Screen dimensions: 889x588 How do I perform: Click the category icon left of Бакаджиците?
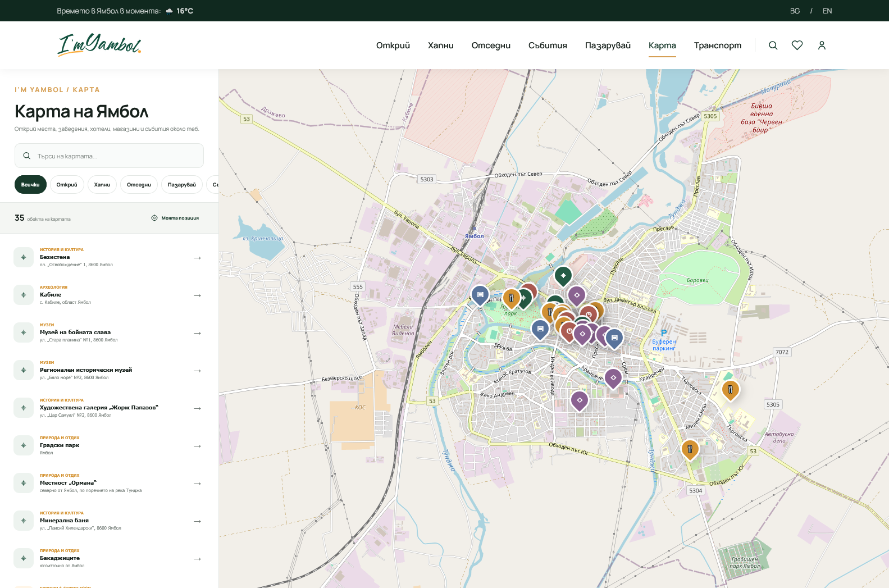tap(24, 558)
